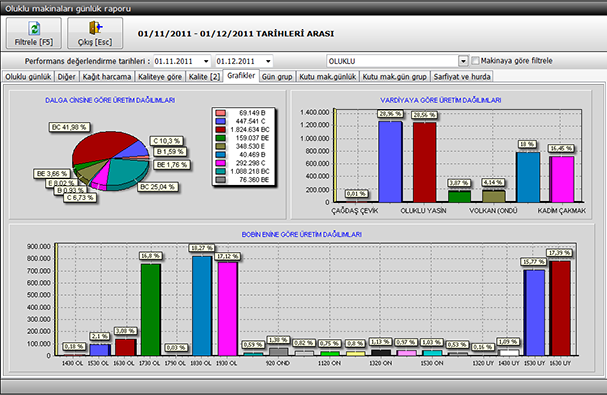Viewport: 607px width, 395px height.
Task: Click the Çıkış [Esc] button label
Action: 95,42
